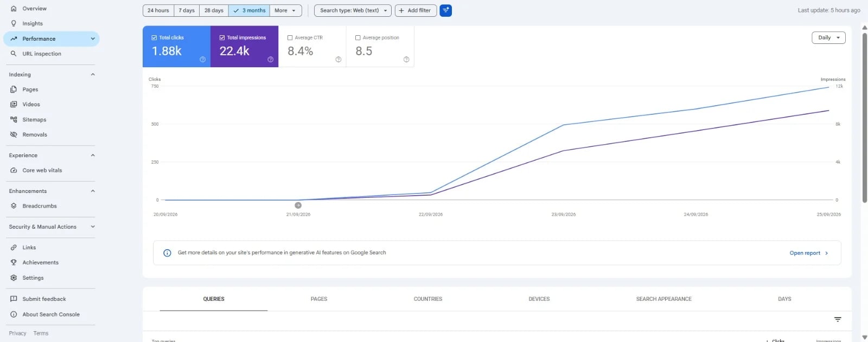The width and height of the screenshot is (868, 342).
Task: Collapse the Experience section
Action: (x=93, y=155)
